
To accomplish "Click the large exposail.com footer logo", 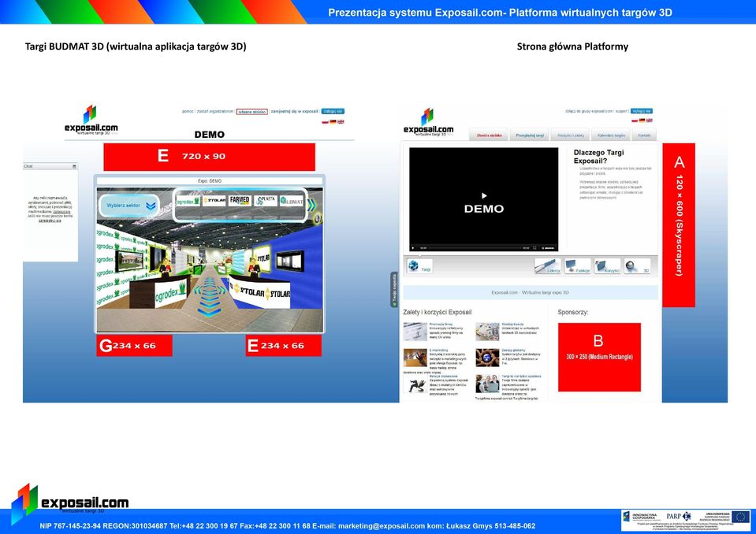I will (x=70, y=503).
